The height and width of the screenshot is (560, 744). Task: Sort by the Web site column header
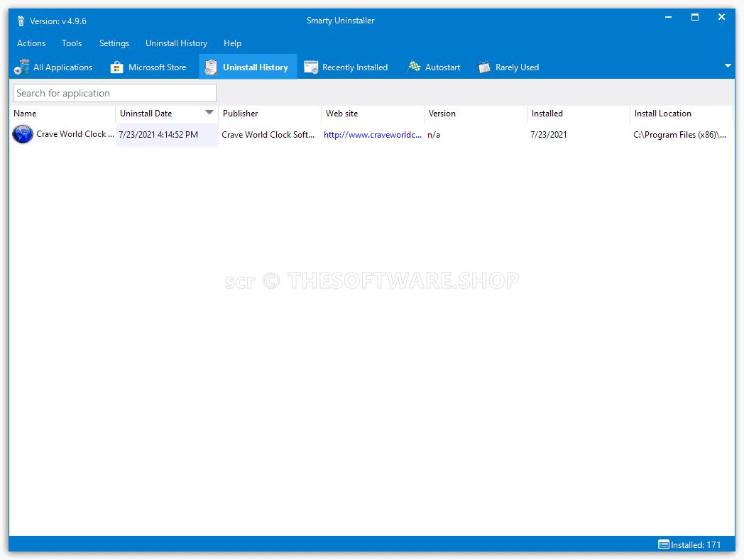click(x=373, y=114)
